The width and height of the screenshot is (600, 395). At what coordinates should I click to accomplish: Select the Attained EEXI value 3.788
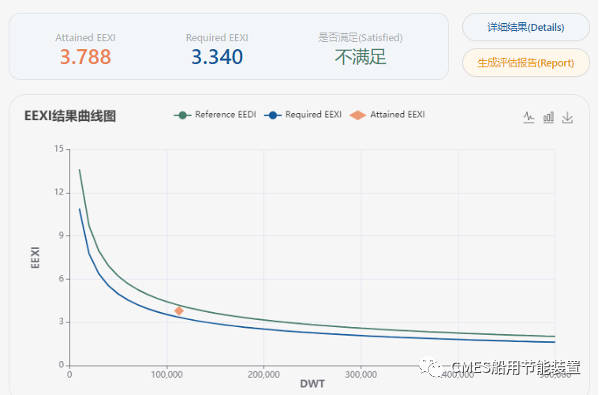[85, 57]
